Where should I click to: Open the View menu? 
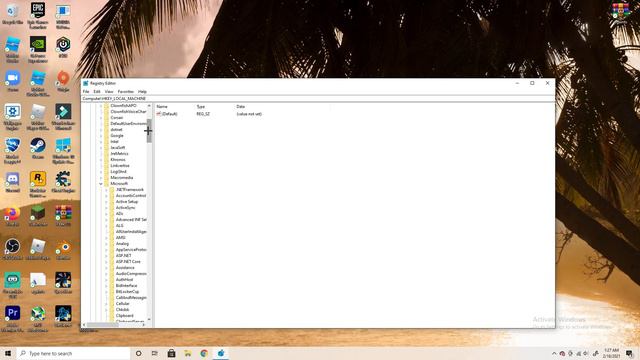(109, 91)
